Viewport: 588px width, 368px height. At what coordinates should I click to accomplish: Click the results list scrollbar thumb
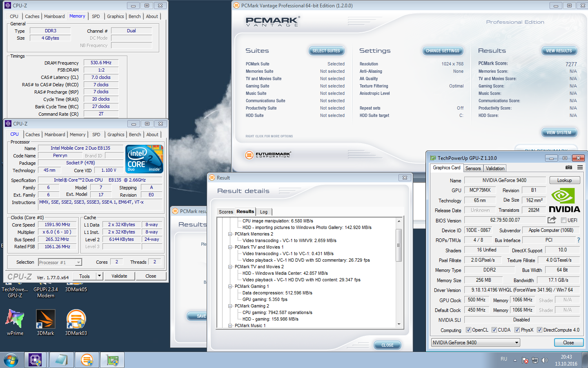(x=399, y=245)
